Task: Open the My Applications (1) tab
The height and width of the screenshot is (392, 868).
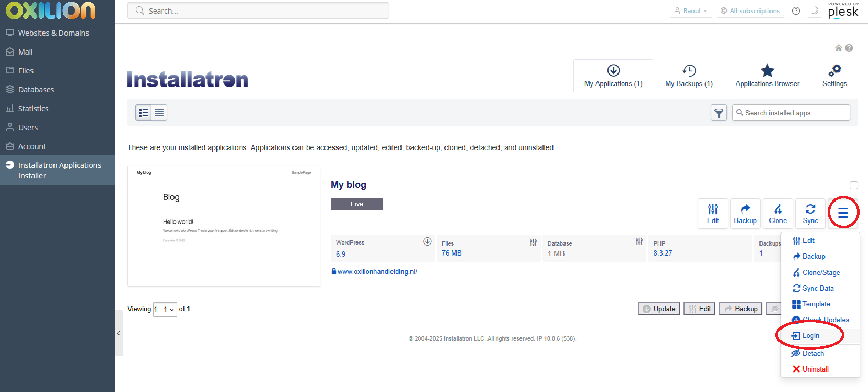Action: tap(613, 76)
